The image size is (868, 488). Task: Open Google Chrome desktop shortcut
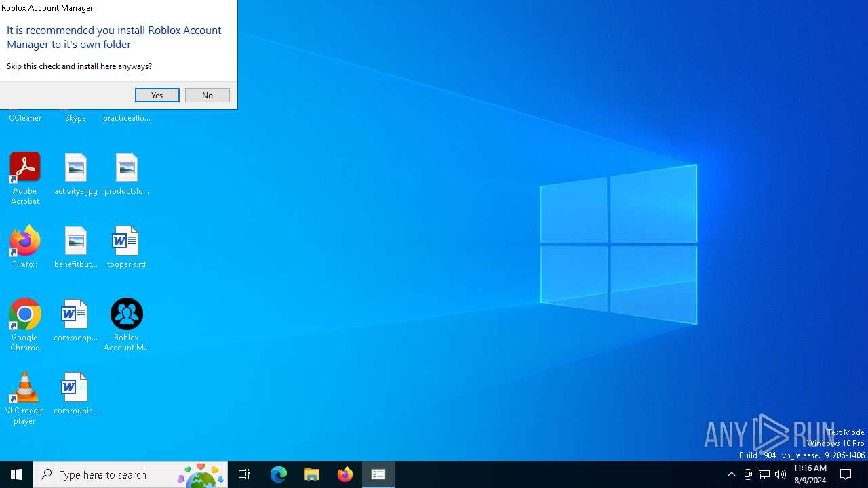(25, 325)
